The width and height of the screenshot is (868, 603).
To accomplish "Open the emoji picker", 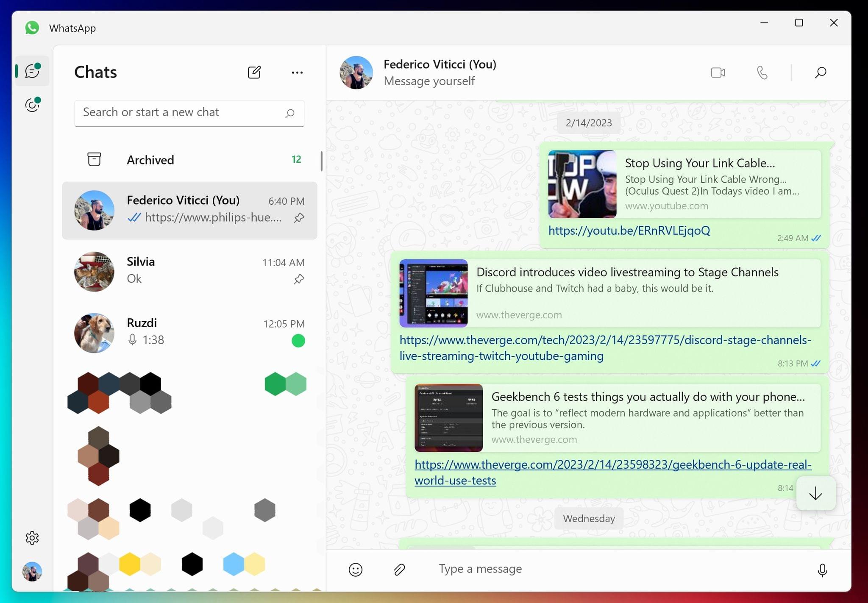I will 355,569.
